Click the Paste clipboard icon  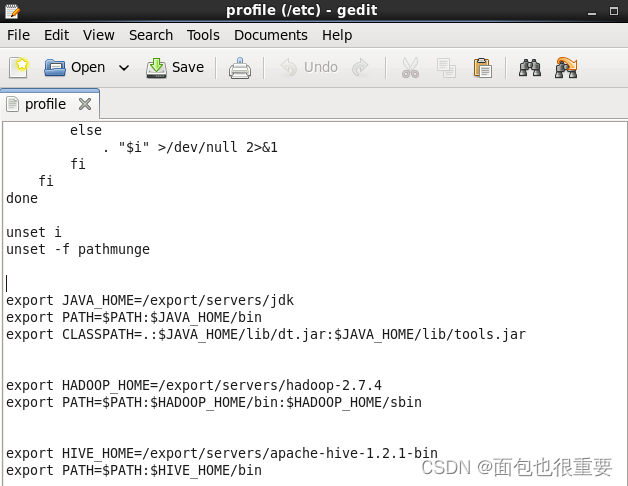pyautogui.click(x=483, y=68)
